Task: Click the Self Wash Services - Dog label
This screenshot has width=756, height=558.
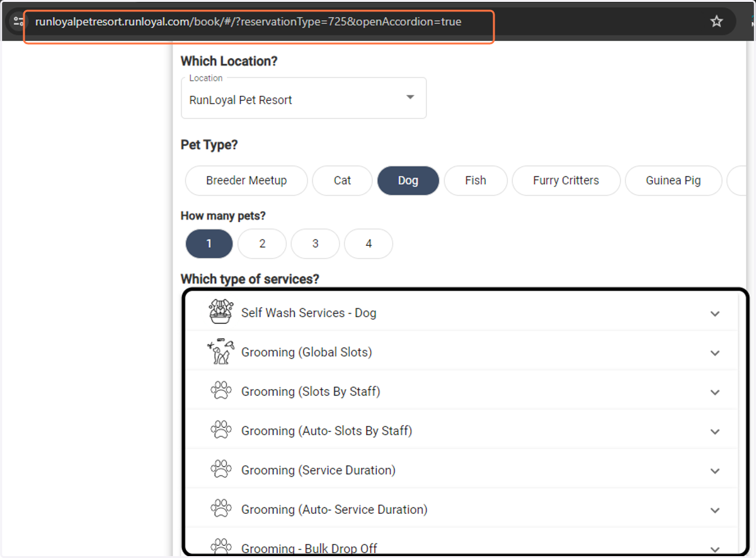Action: [x=309, y=313]
